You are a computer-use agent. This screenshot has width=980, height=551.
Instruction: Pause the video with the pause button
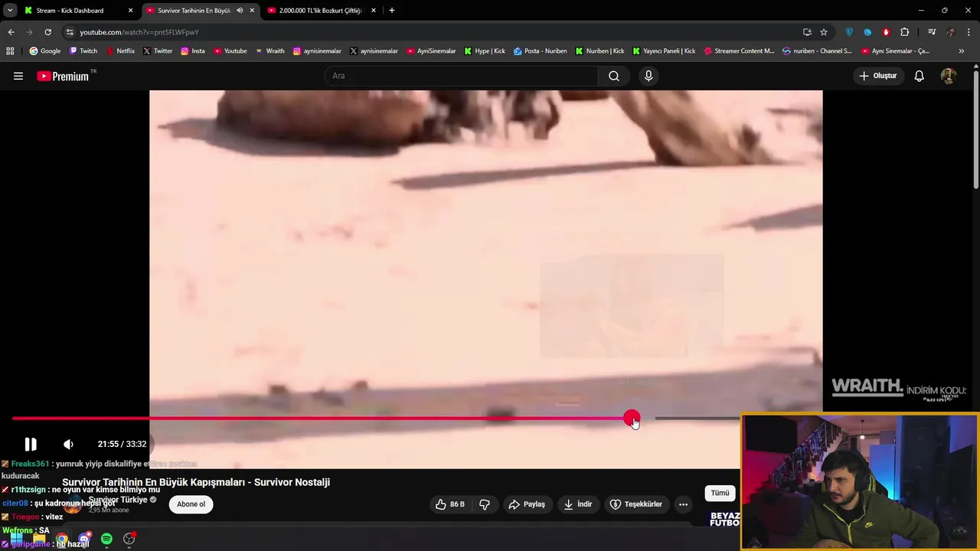coord(31,444)
